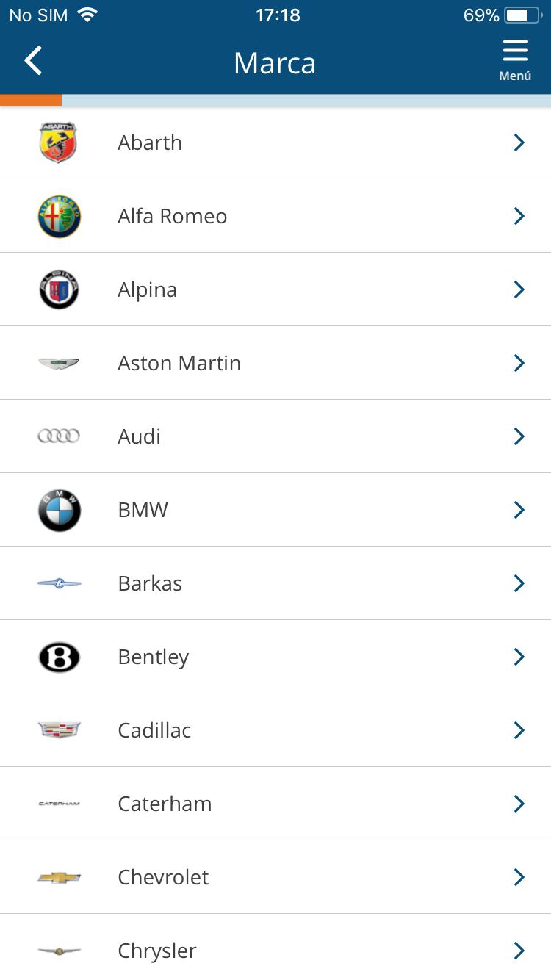551x980 pixels.
Task: Tap the Aston Martin wings logo
Action: pyautogui.click(x=59, y=363)
